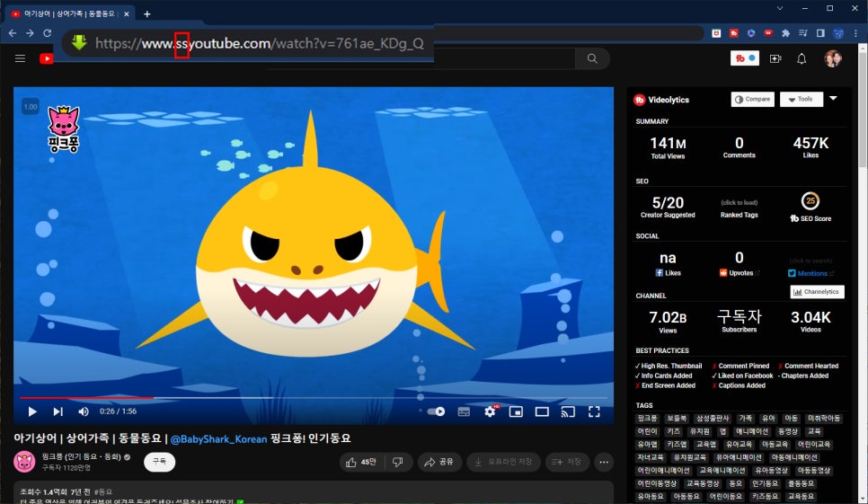Click the URL address bar
868x504 pixels.
coord(247,43)
